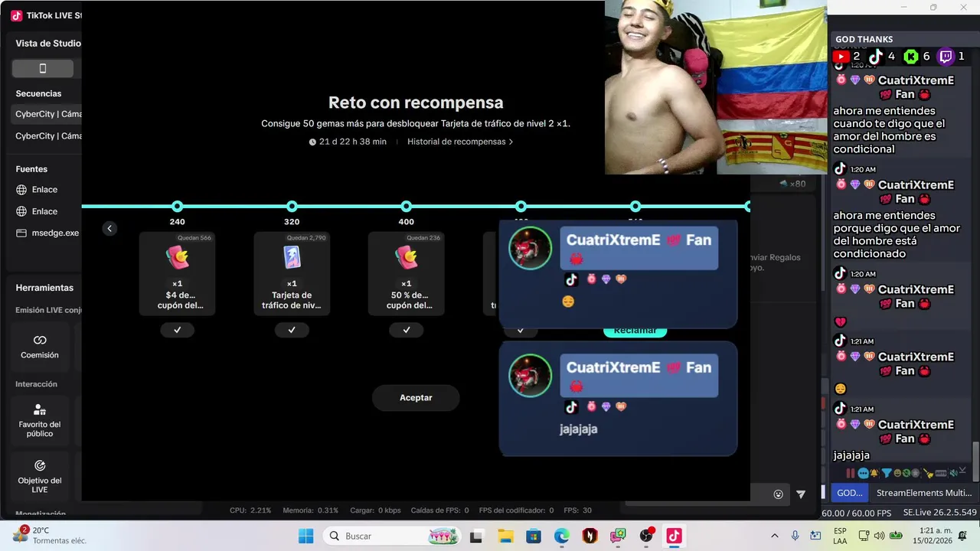
Task: Click the emoji icon in chat input
Action: [x=778, y=494]
